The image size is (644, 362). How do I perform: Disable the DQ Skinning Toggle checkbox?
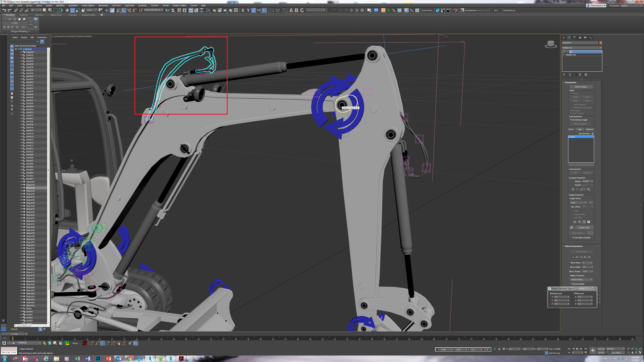tap(571, 120)
